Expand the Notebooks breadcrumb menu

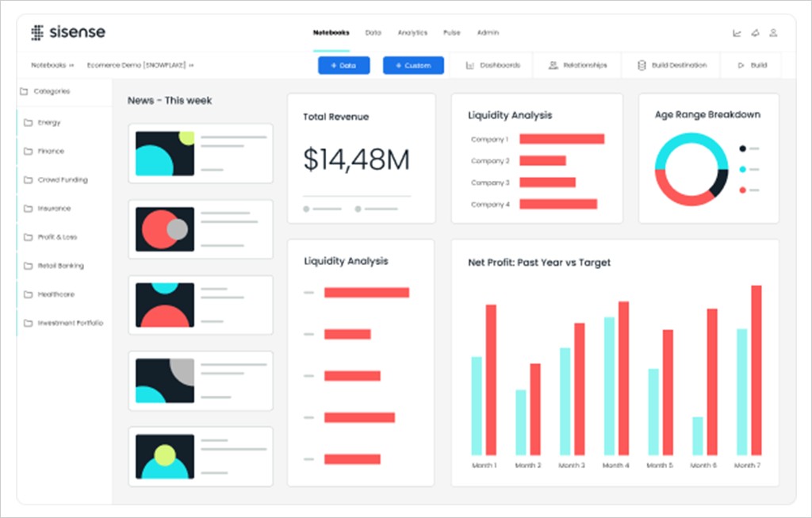[x=52, y=66]
